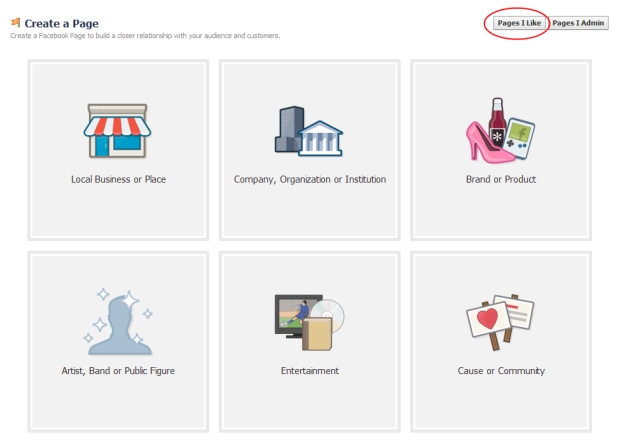Click the Create a Facebook Page description text
The width and height of the screenshot is (620, 446).
coord(145,36)
